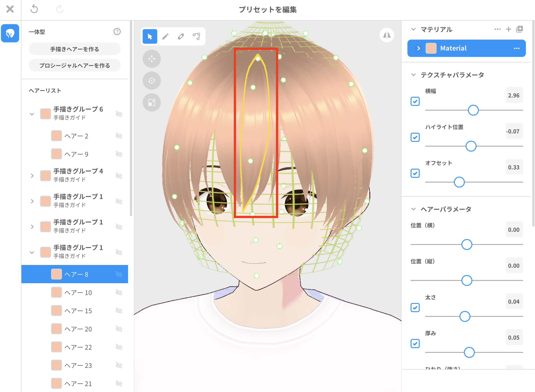Screen dimensions: 535x392
Task: Expand 手描きグループ 4 group
Action: point(32,176)
